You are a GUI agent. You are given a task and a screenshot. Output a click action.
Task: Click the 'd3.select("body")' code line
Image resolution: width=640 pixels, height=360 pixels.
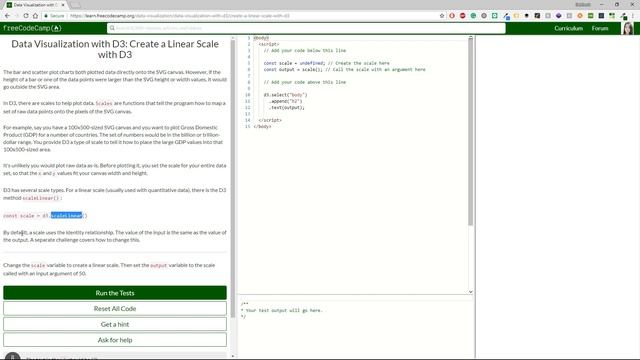click(285, 95)
